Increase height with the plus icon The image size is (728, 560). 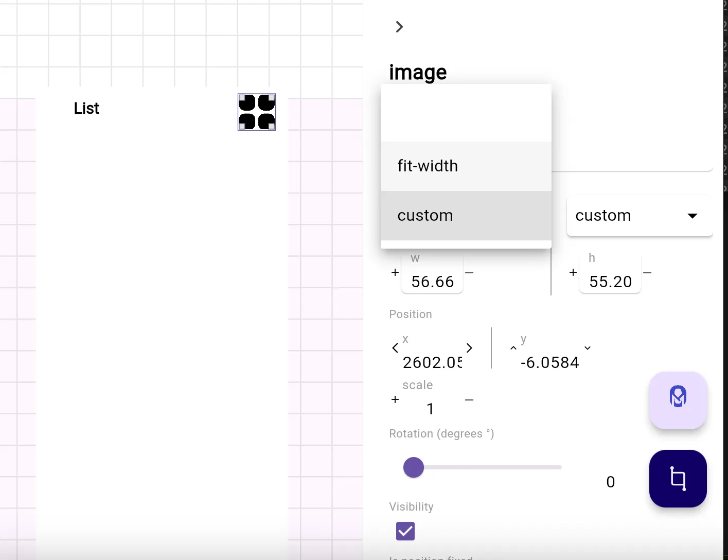[x=573, y=272]
